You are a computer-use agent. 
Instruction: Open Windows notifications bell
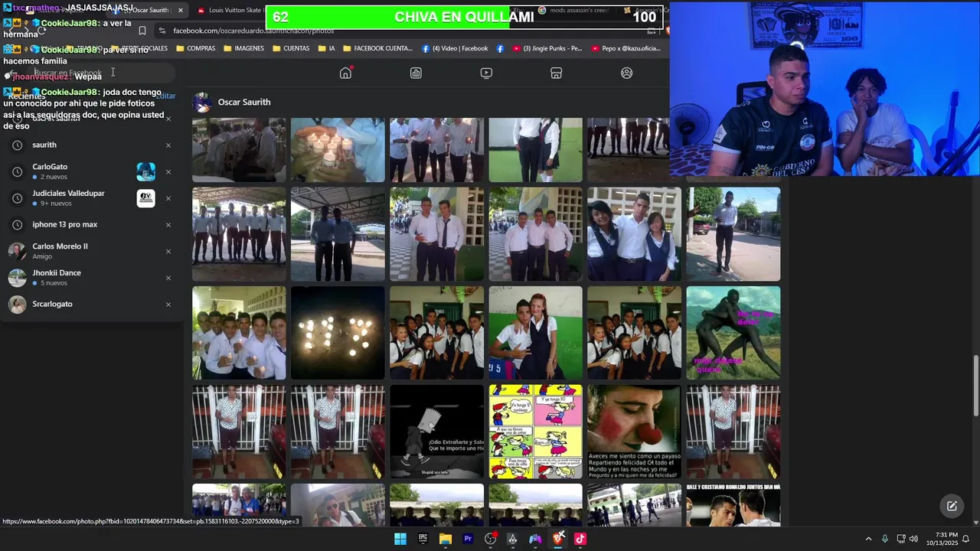[965, 539]
